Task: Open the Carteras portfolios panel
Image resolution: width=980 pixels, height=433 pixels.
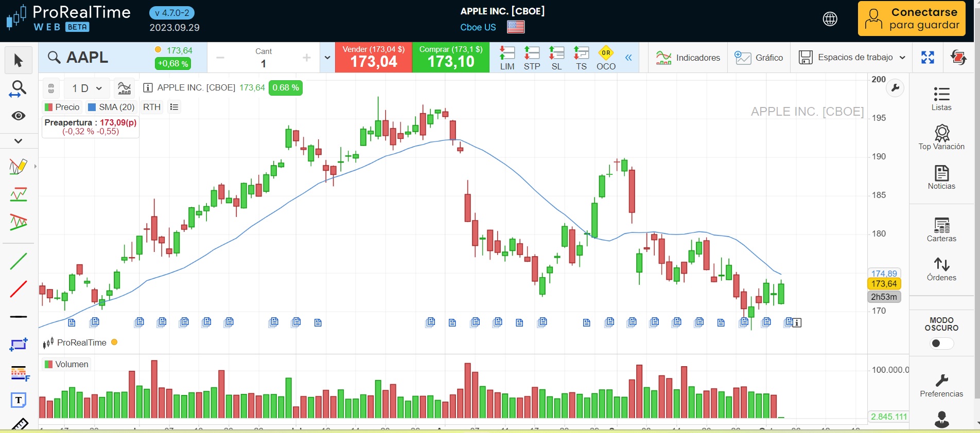Action: (x=941, y=229)
